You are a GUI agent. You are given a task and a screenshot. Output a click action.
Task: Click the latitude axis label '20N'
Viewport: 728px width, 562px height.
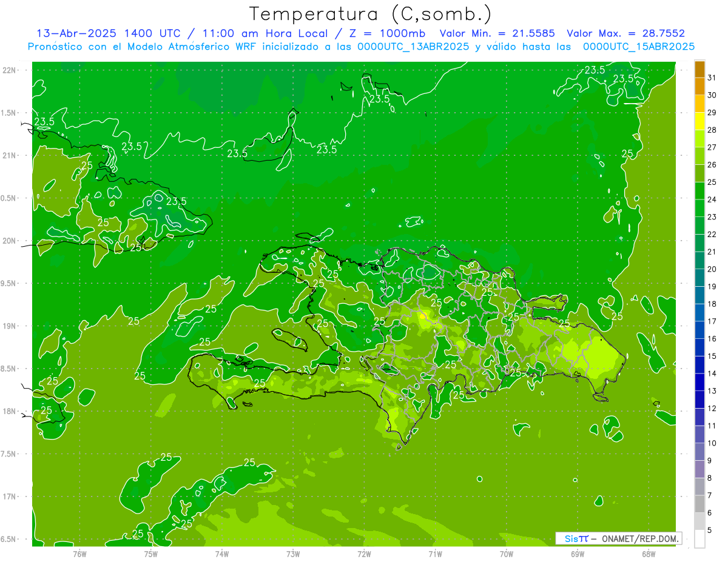pyautogui.click(x=10, y=241)
